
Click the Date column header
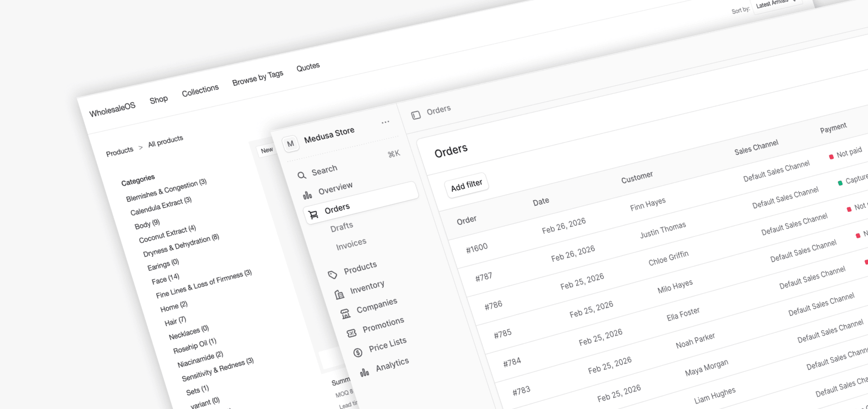(540, 202)
